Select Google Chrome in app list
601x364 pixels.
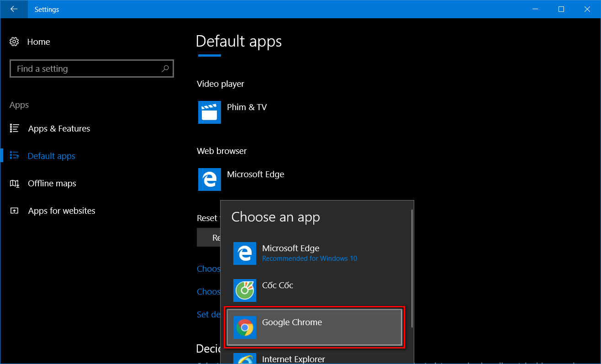tap(315, 327)
